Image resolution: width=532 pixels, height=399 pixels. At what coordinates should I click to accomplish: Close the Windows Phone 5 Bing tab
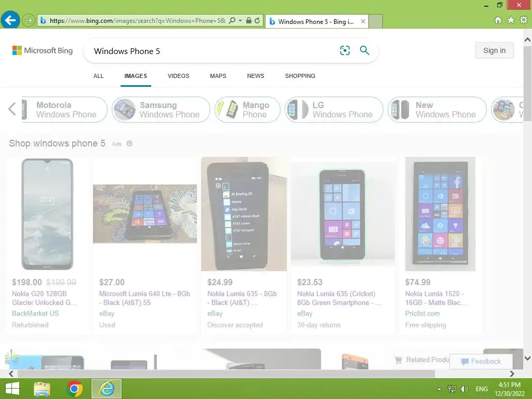(x=363, y=21)
